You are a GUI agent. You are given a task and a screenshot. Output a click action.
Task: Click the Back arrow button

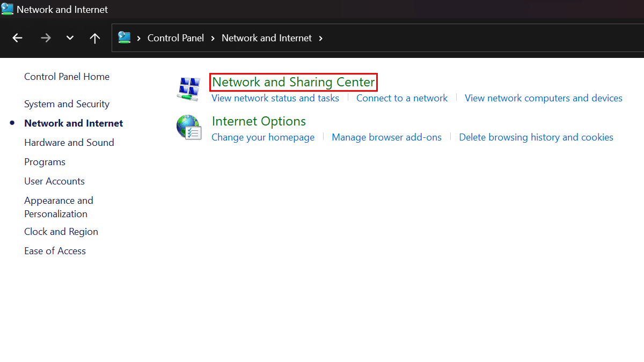pos(18,38)
